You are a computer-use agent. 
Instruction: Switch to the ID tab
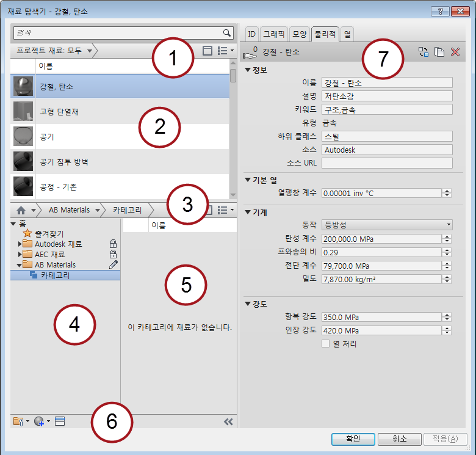click(251, 34)
